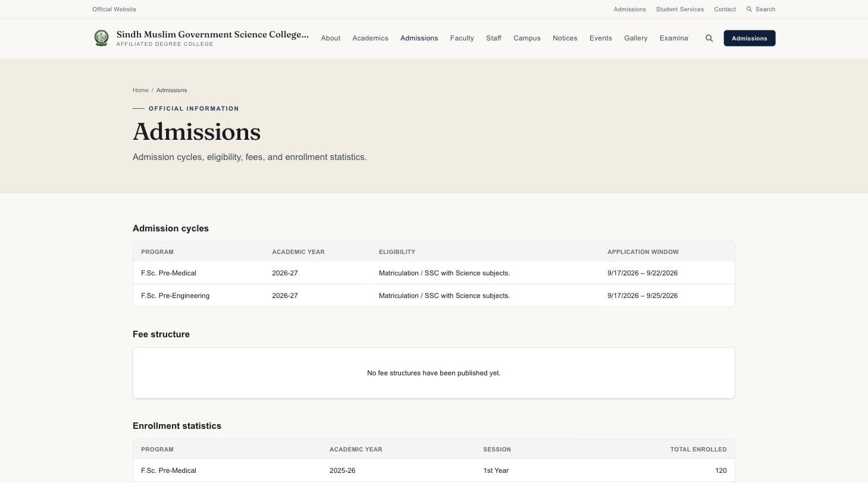
Task: Go to the Faculty page
Action: pos(462,38)
